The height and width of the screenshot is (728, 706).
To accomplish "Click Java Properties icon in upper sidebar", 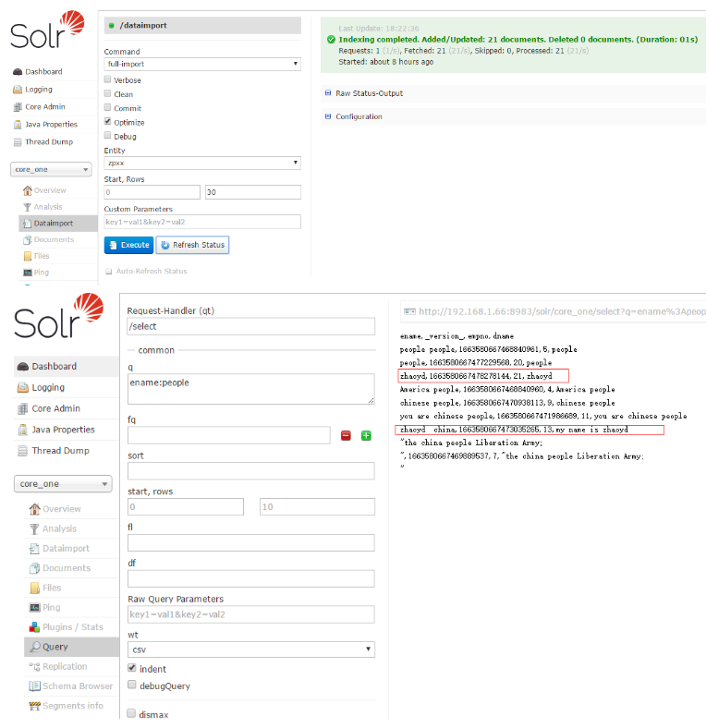I will point(18,125).
